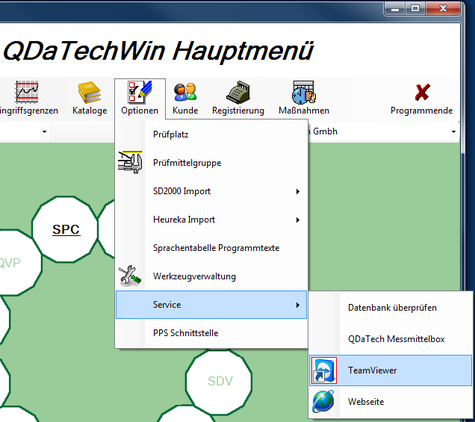Choose PPS Schnittstelle
The height and width of the screenshot is (422, 475).
coord(211,333)
